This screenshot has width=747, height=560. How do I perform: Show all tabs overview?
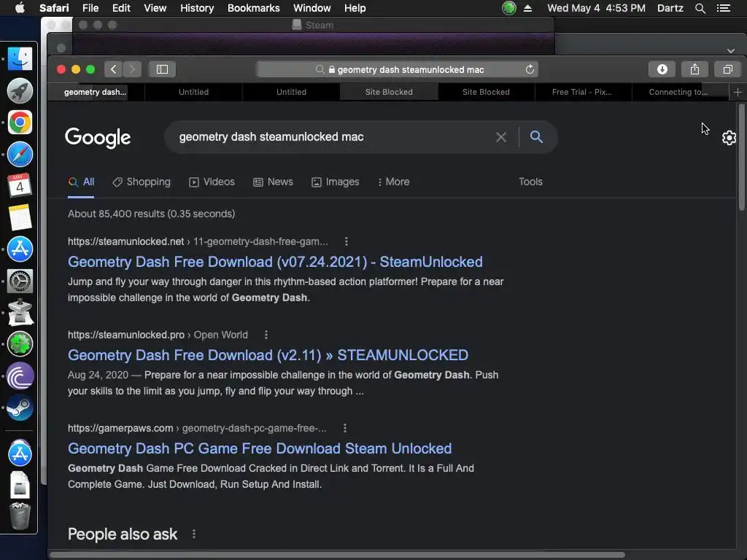point(727,69)
